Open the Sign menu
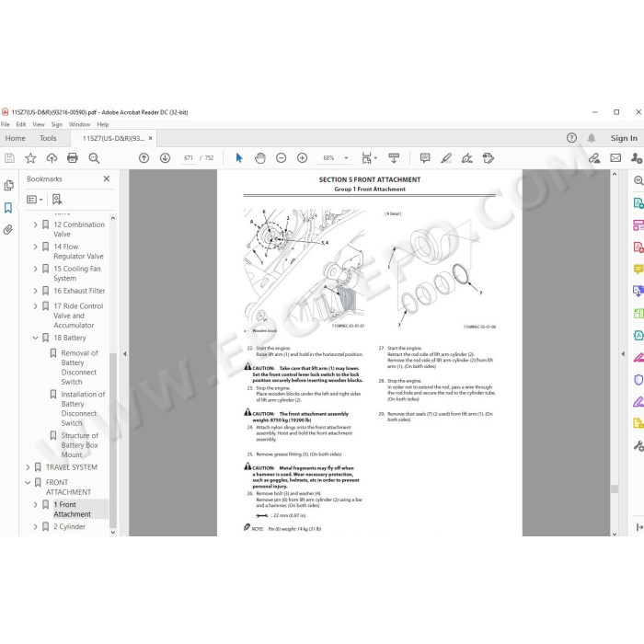Image resolution: width=644 pixels, height=644 pixels. (57, 124)
